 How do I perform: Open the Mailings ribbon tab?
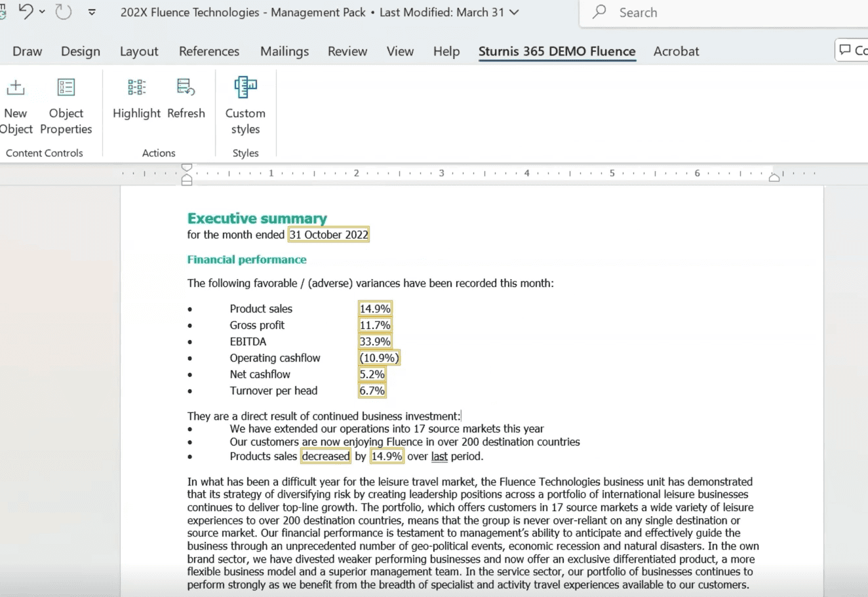(x=285, y=51)
